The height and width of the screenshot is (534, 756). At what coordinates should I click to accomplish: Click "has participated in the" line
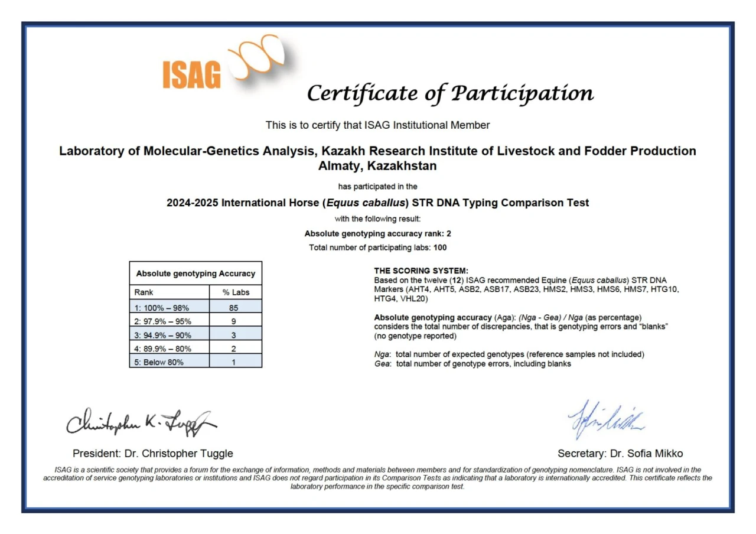click(377, 187)
